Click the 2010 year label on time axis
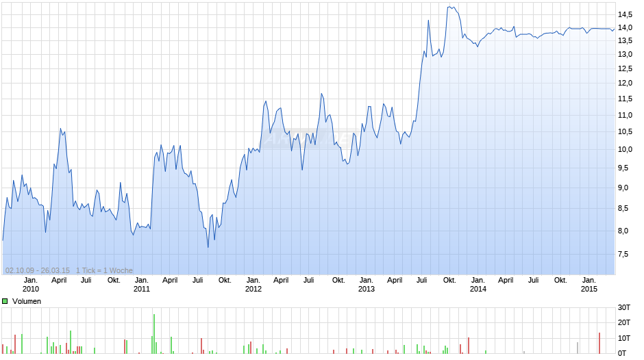 point(31,289)
